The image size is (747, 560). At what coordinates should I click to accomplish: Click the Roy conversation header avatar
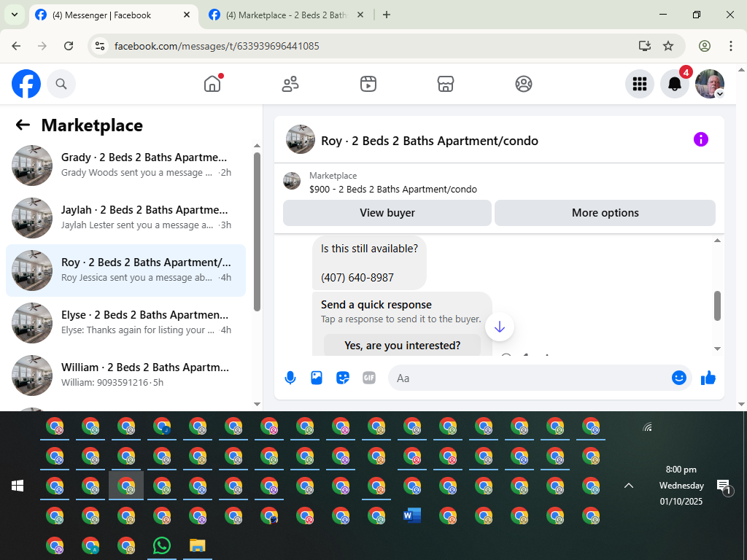pyautogui.click(x=300, y=139)
